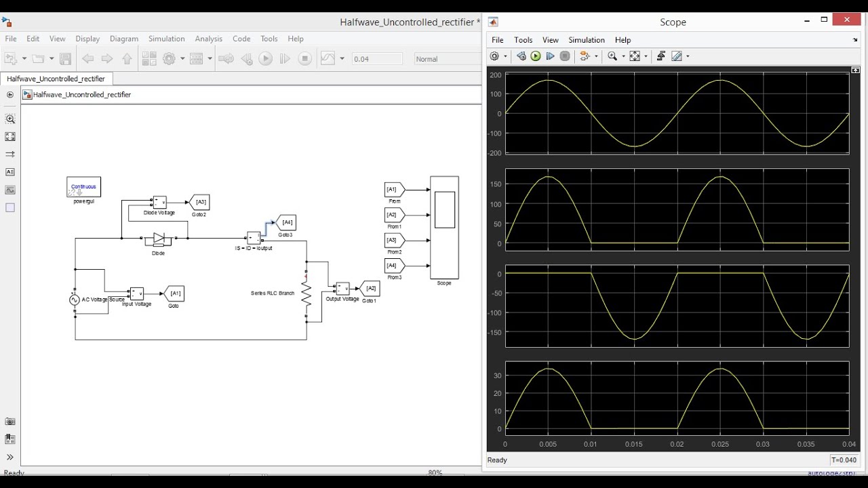868x488 pixels.
Task: Open the Code menu
Action: [x=241, y=39]
